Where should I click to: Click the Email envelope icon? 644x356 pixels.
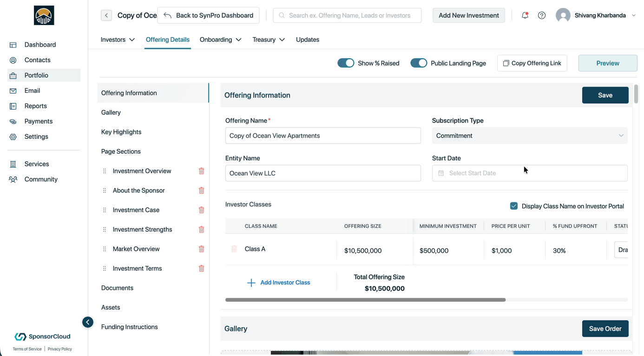coord(13,91)
